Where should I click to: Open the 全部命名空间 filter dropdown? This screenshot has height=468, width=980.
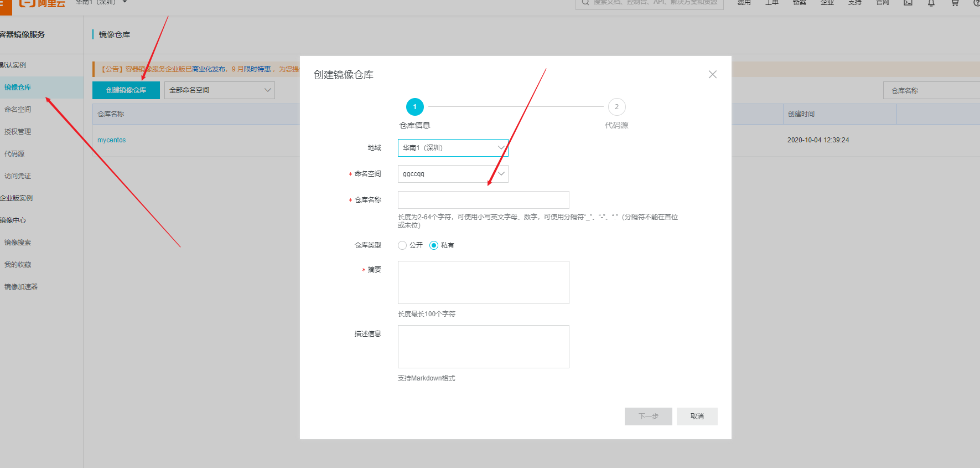click(219, 90)
